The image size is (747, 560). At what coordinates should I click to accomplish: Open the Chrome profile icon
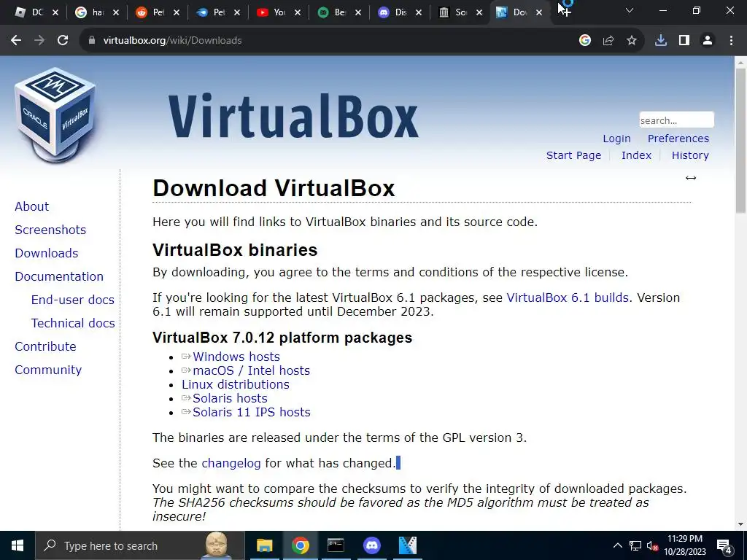[708, 41]
